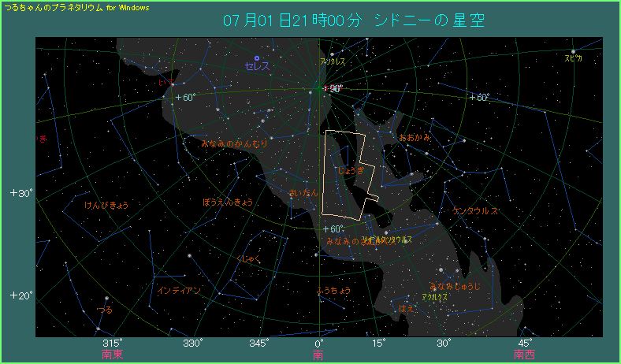Select the みなみじゅうじ constellation label
The height and width of the screenshot is (364, 621).
point(454,286)
